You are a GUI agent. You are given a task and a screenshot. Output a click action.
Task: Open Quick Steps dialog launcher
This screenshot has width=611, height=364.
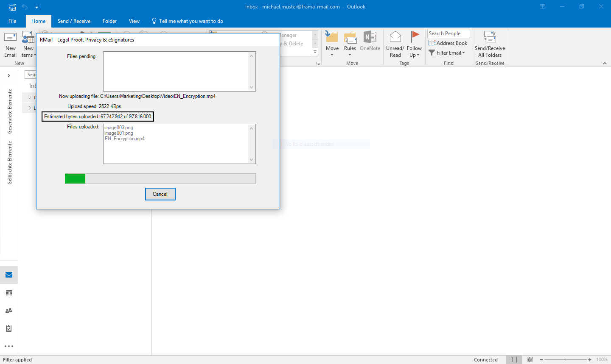[x=318, y=64]
